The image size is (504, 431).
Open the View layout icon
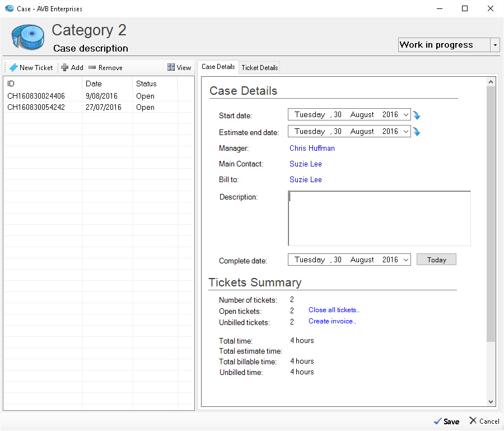pos(171,67)
